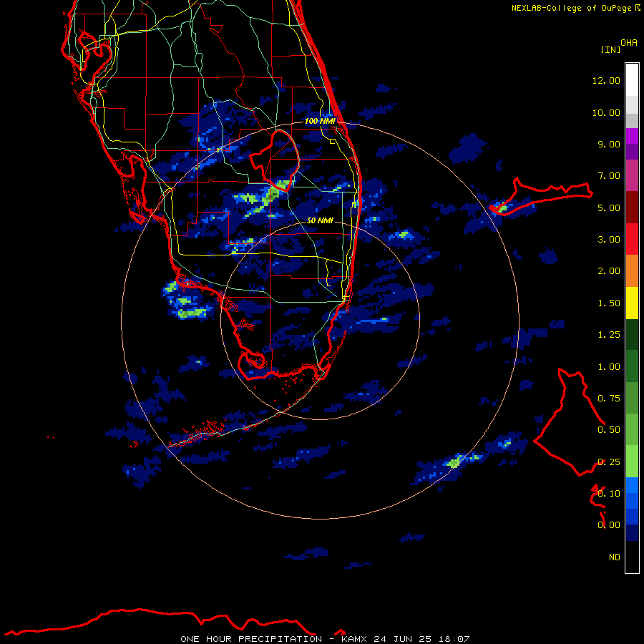Click the 5.00 legend value
This screenshot has height=644, width=644.
(x=609, y=208)
